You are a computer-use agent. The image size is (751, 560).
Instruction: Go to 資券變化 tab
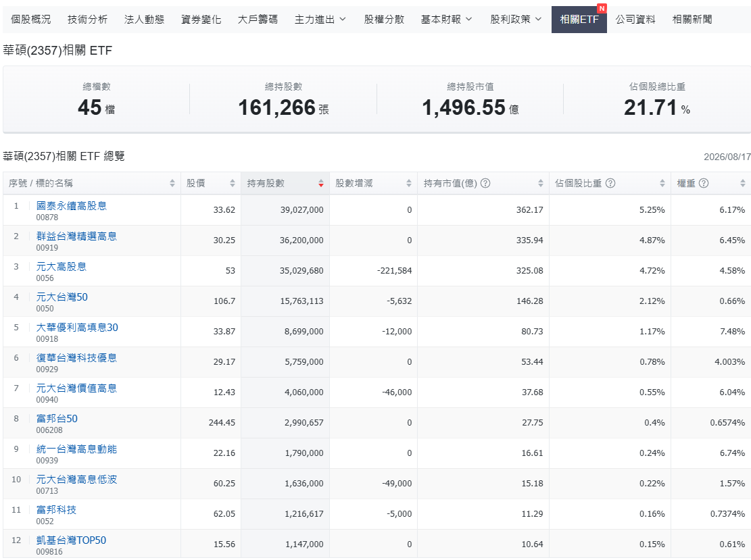[x=201, y=20]
